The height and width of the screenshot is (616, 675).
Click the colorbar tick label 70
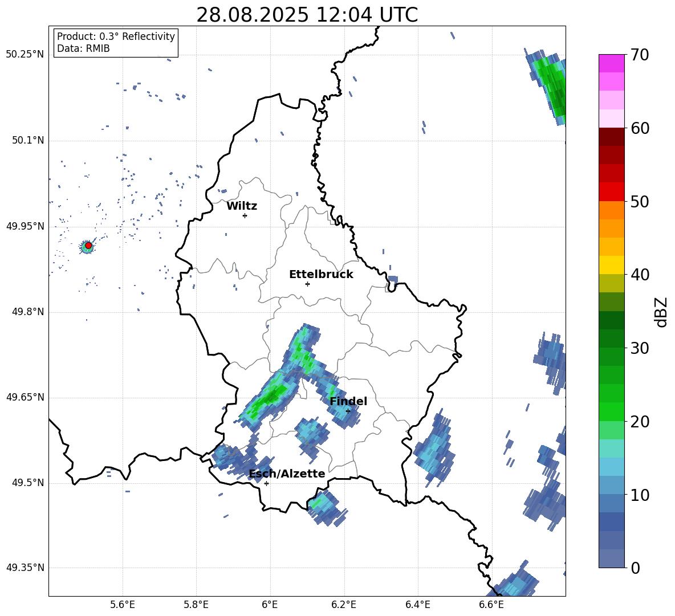[x=640, y=55]
